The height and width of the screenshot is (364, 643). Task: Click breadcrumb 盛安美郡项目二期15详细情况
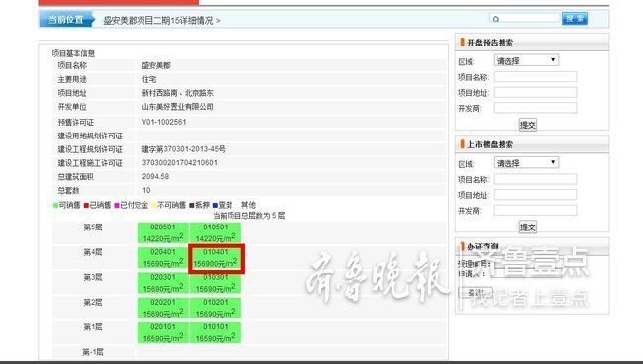point(158,20)
